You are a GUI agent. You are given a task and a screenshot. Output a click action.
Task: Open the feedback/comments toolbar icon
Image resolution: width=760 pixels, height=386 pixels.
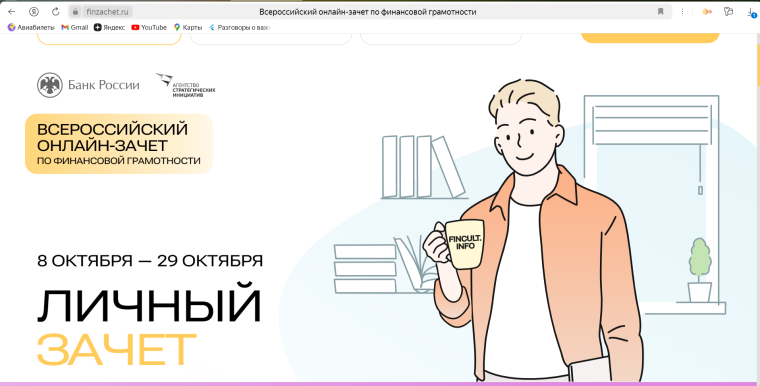[728, 12]
